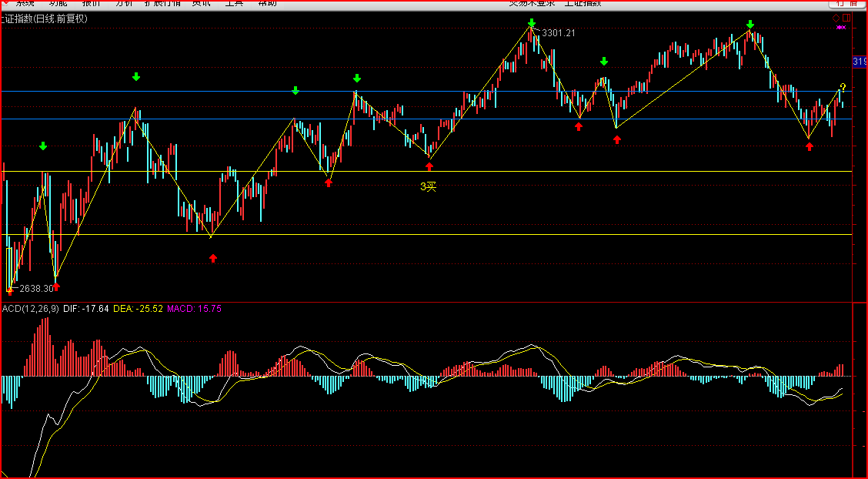This screenshot has width=868, height=479.
Task: Click the magenta marker icon below the diamond
Action: pos(841,28)
